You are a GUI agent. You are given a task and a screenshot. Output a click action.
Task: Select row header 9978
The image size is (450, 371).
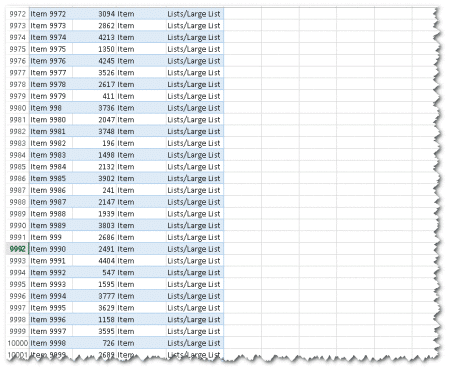pyautogui.click(x=17, y=84)
